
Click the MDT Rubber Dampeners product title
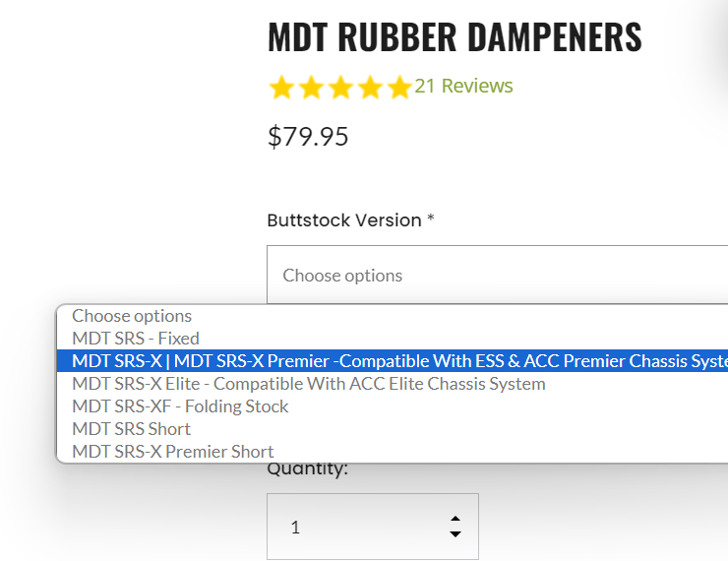[455, 37]
